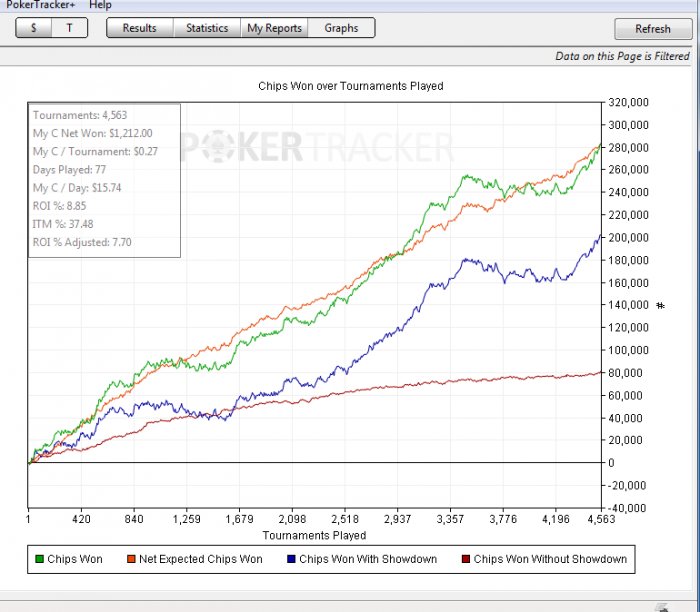
Task: Click the 'ROI %: 8.85' stat
Action: tap(59, 206)
